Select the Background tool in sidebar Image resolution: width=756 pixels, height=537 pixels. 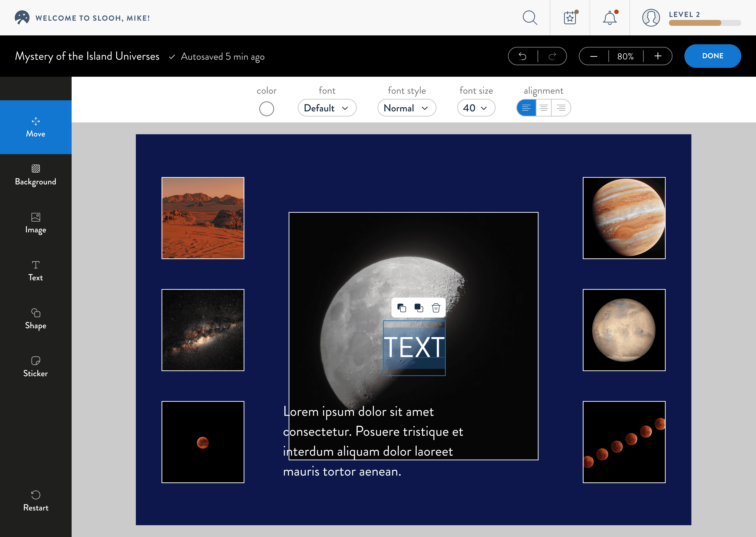(x=36, y=175)
